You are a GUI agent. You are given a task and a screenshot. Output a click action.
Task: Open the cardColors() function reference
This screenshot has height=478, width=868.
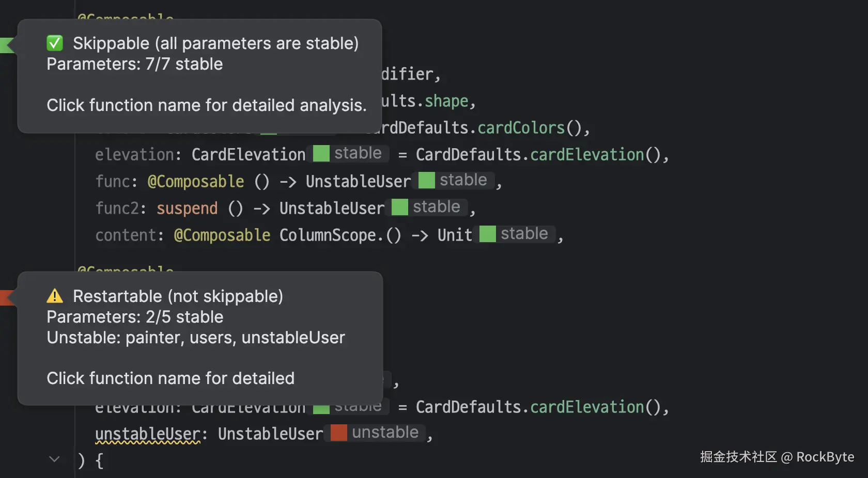(x=521, y=128)
